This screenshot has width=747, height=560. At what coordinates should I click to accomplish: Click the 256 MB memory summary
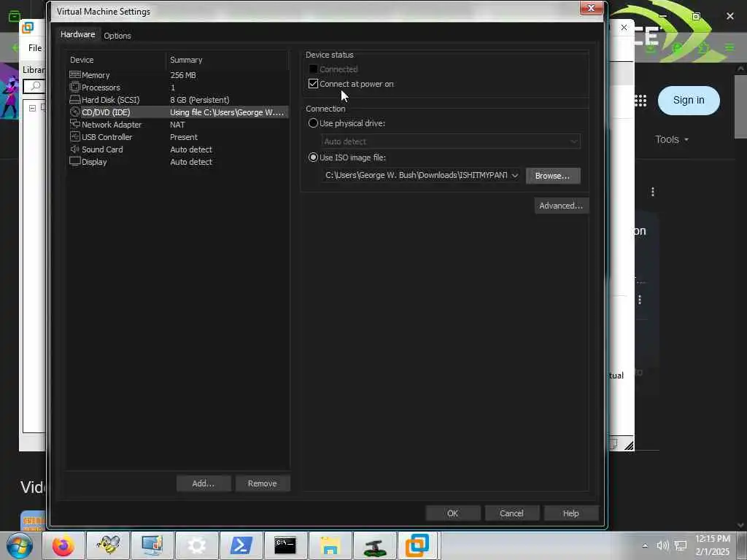(x=183, y=75)
